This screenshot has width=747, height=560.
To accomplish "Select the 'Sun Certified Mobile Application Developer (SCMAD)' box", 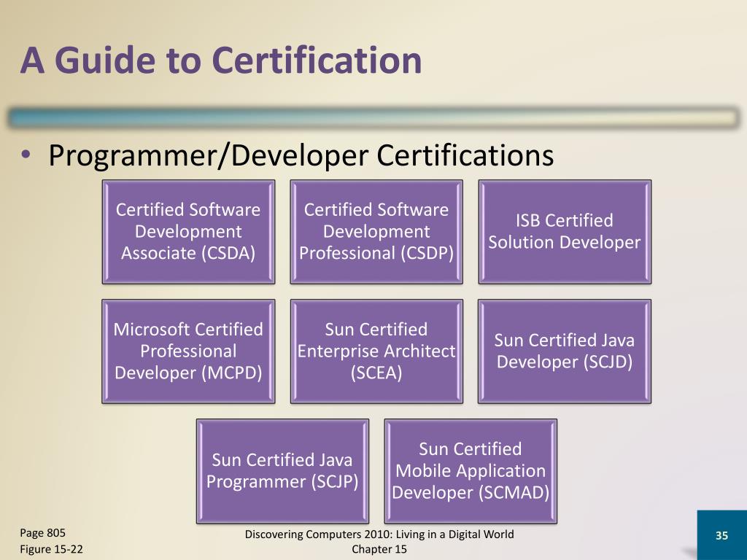I will tap(471, 471).
